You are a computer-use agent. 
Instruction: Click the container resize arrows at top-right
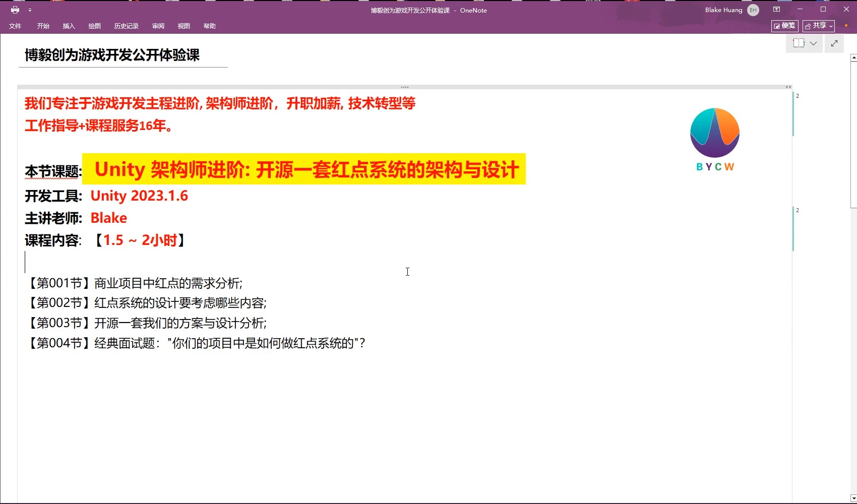788,87
